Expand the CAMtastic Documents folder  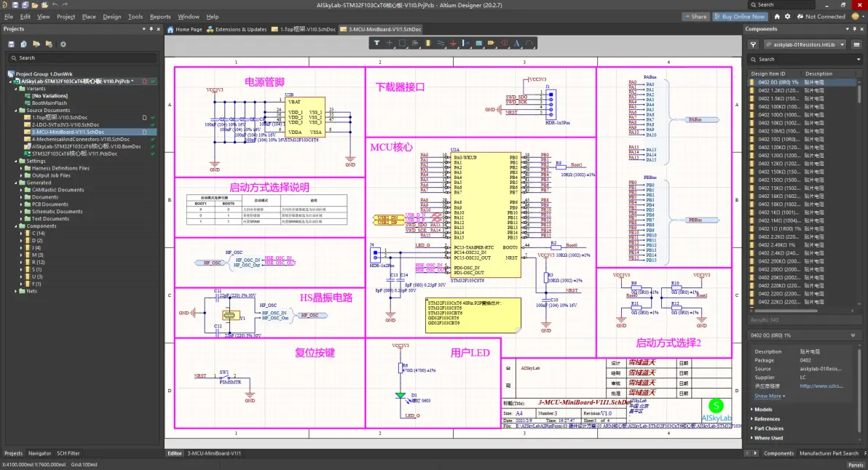pyautogui.click(x=22, y=190)
